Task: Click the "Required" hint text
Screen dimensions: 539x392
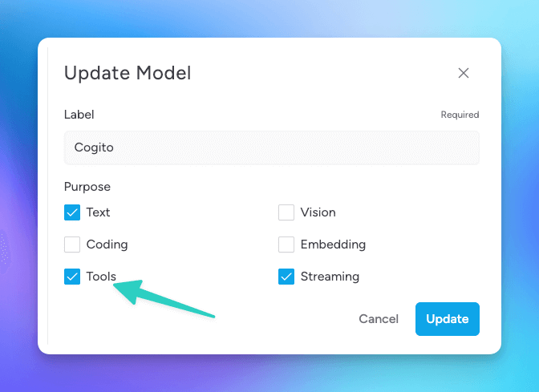Action: coord(460,115)
